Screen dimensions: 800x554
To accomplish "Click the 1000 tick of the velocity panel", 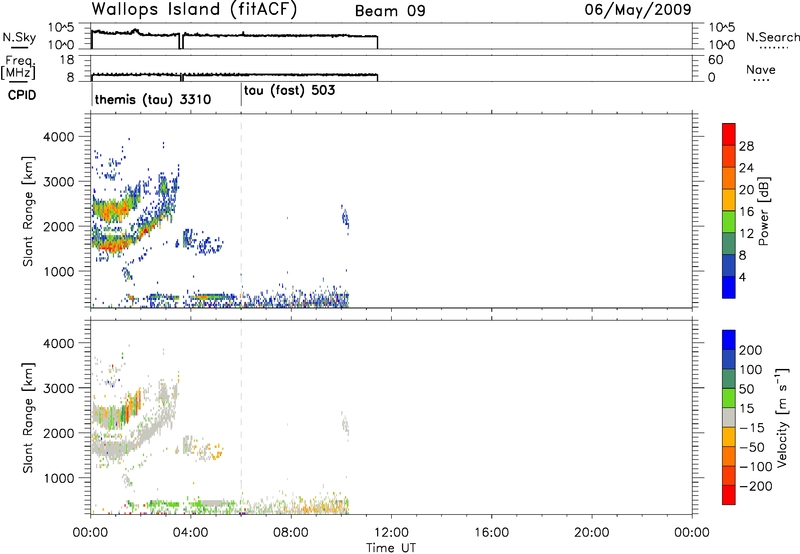I will point(59,478).
